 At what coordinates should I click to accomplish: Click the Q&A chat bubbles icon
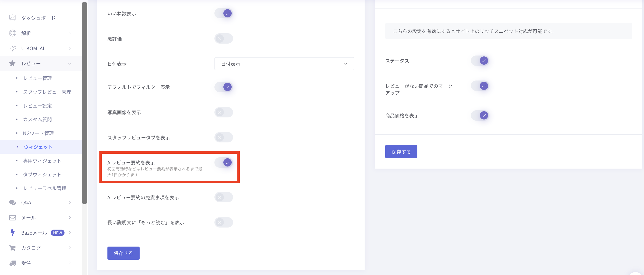point(12,203)
